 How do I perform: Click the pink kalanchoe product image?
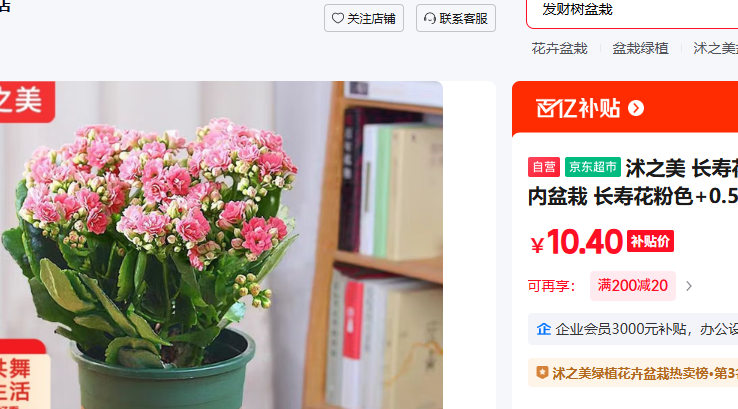click(x=221, y=245)
